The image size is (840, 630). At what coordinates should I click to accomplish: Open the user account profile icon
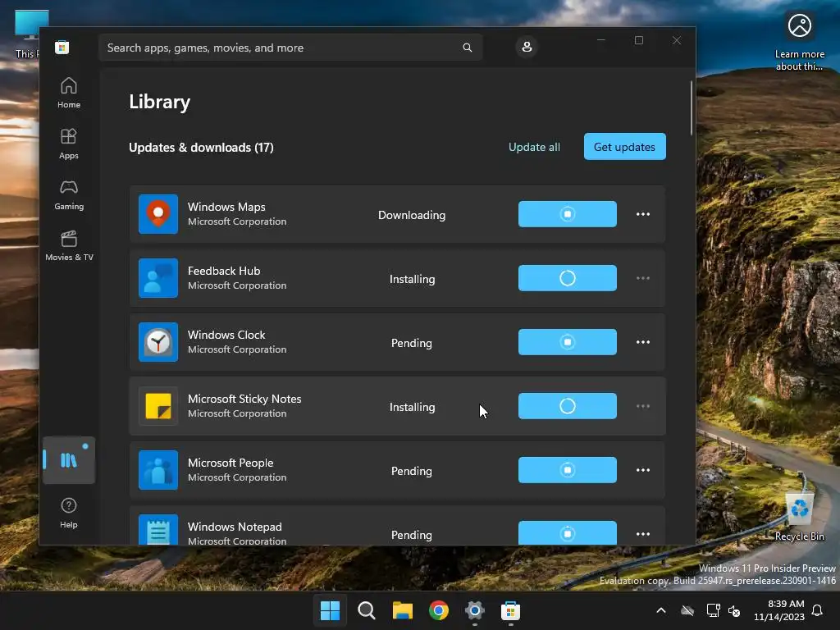pos(527,47)
